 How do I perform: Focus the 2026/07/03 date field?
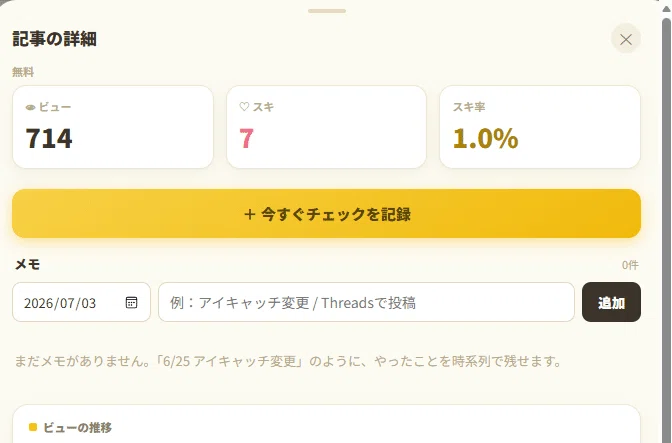(81, 302)
